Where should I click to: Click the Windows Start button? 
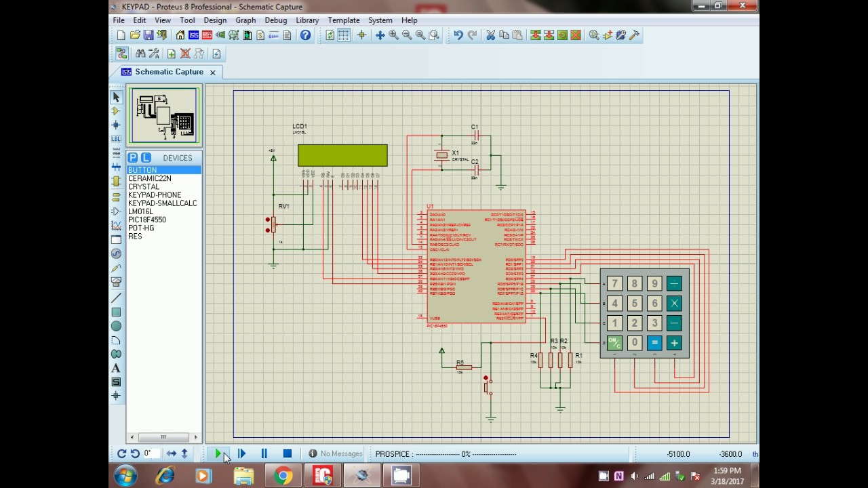click(x=125, y=476)
